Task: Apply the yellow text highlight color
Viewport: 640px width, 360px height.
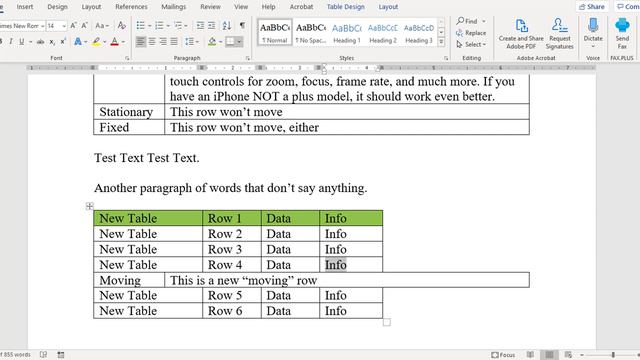Action: coord(96,42)
